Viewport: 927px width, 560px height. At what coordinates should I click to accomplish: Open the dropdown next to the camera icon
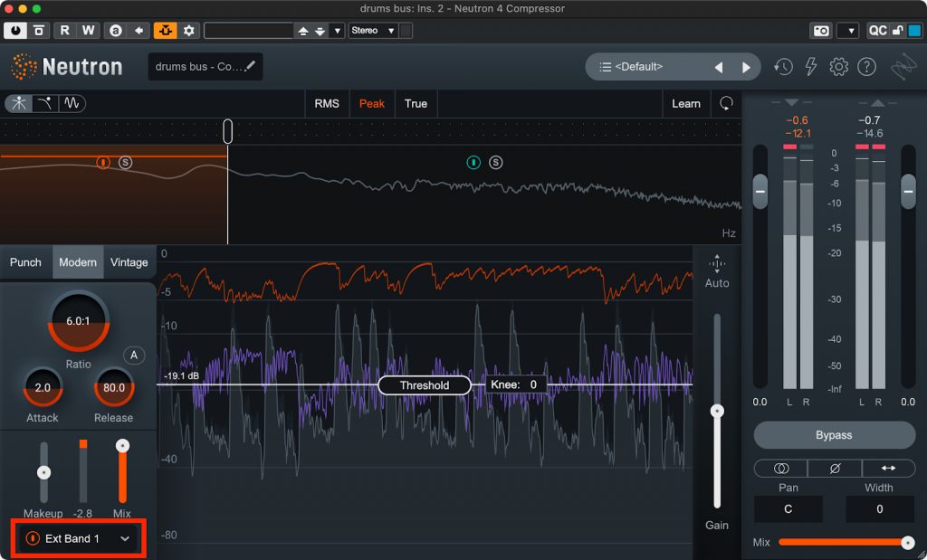[x=847, y=31]
